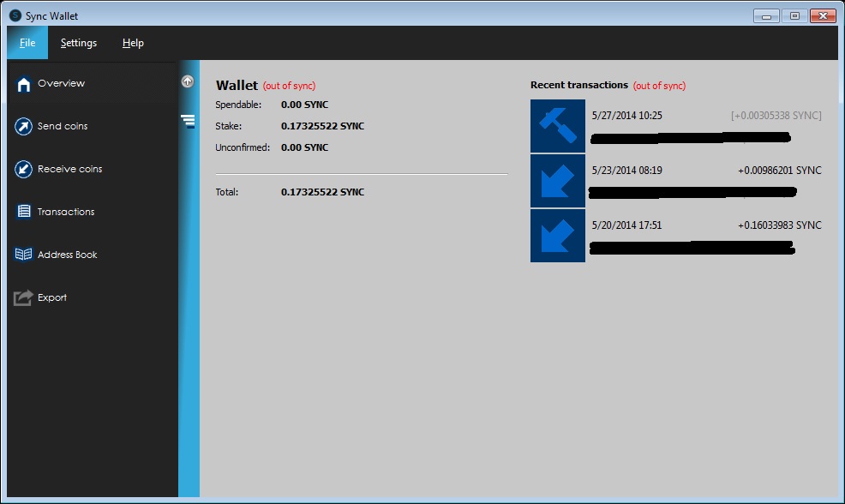Viewport: 845px width, 504px height.
Task: Click the Recent transactions heading
Action: 579,85
